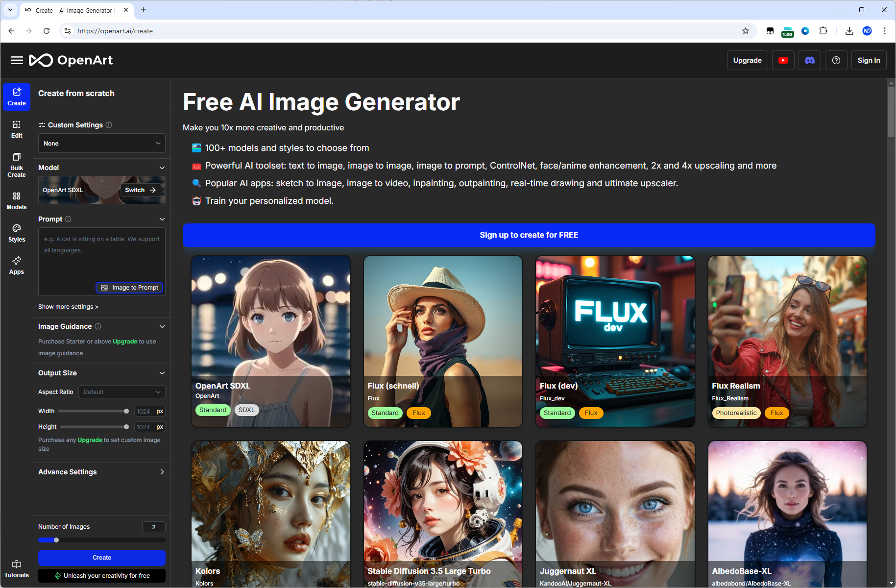Click the address bar URL
The image size is (896, 588).
(115, 31)
